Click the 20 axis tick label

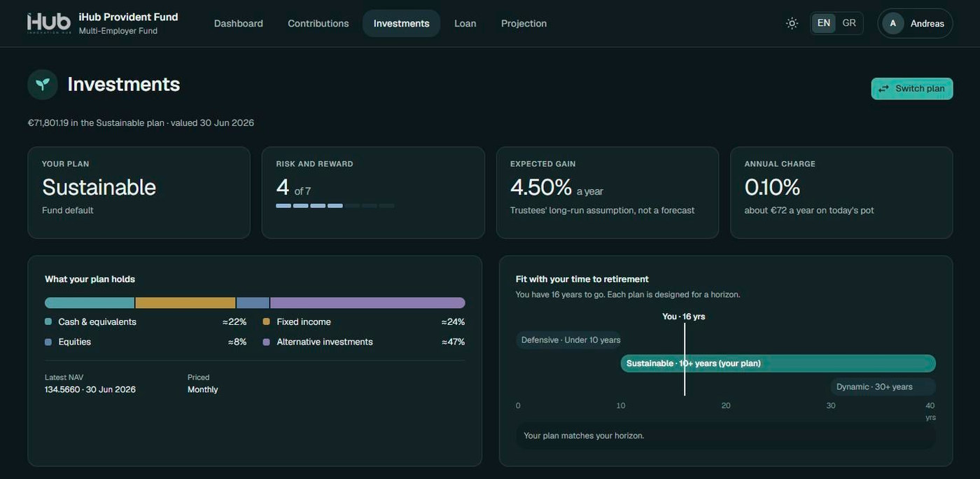(726, 405)
